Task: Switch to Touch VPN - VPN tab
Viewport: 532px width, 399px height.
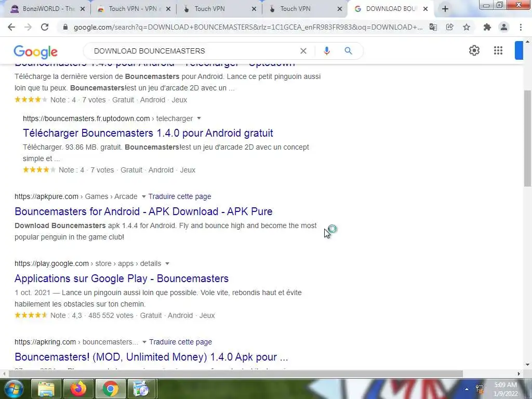Action: [x=134, y=9]
